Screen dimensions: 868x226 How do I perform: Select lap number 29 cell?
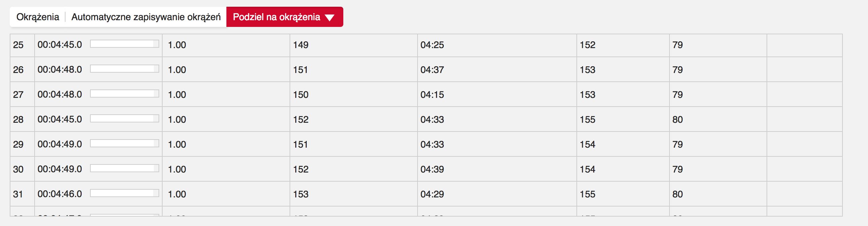click(18, 144)
